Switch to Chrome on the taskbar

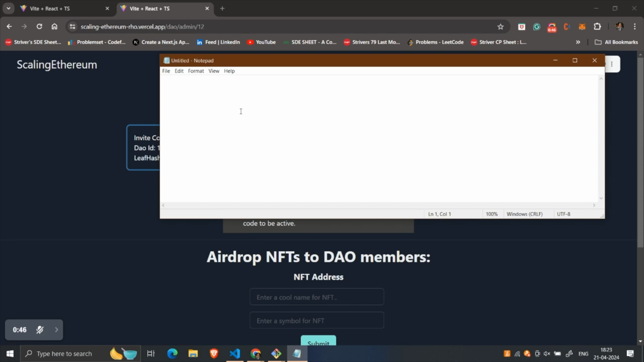coord(256,354)
